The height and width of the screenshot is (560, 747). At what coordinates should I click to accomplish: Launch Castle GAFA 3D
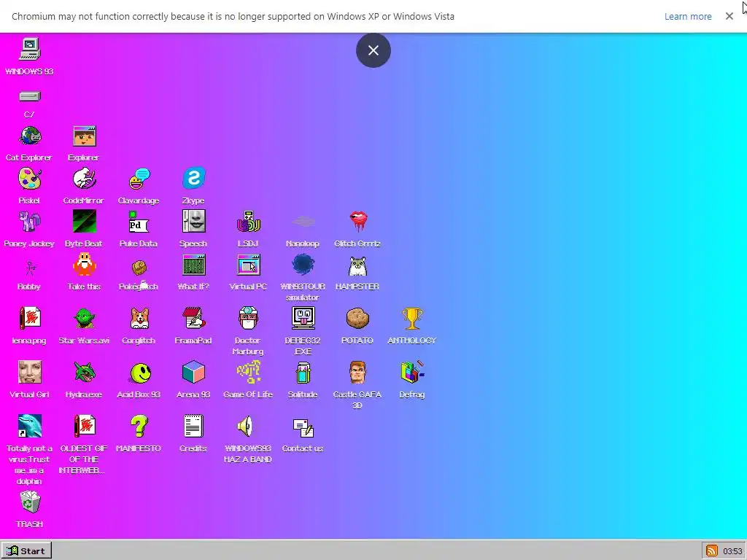coord(357,373)
